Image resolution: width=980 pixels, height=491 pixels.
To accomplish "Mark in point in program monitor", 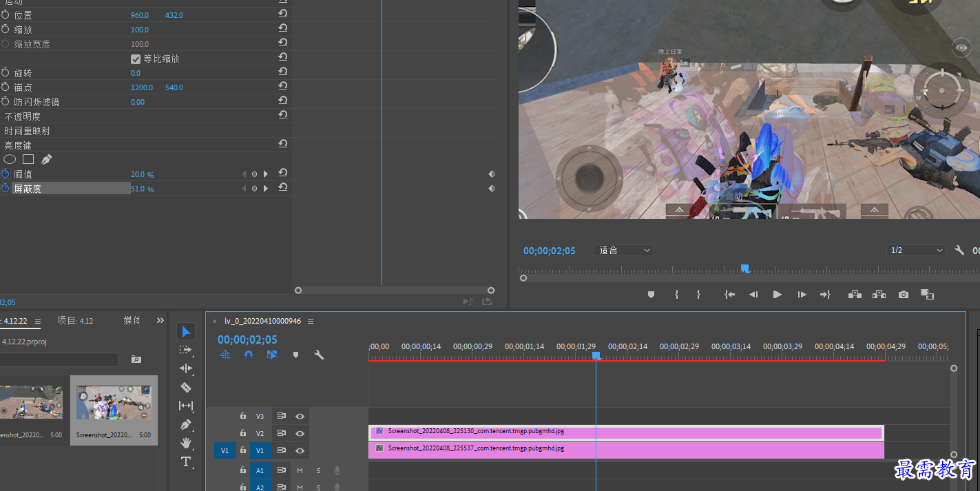I will [x=676, y=294].
